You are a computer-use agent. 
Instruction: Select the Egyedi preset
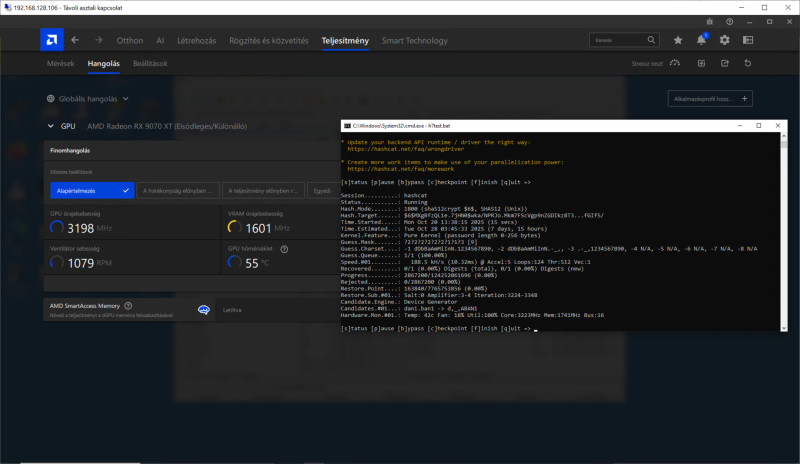pyautogui.click(x=322, y=190)
